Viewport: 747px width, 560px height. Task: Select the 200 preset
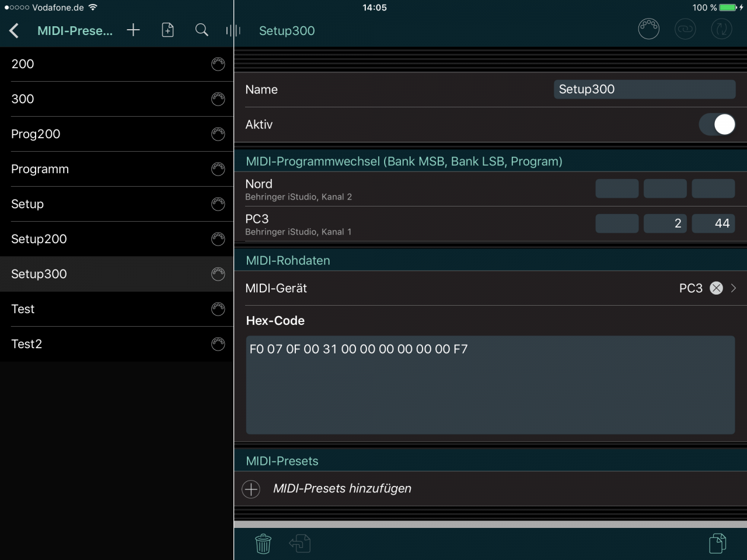[x=117, y=64]
